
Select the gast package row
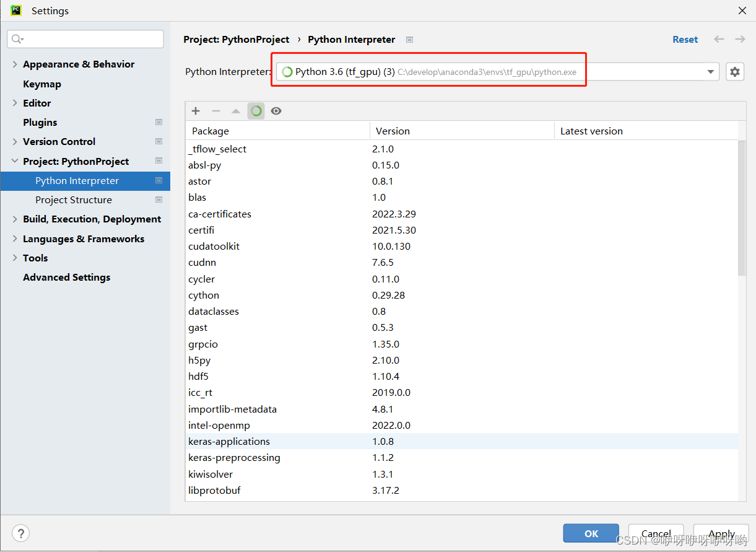tap(462, 328)
